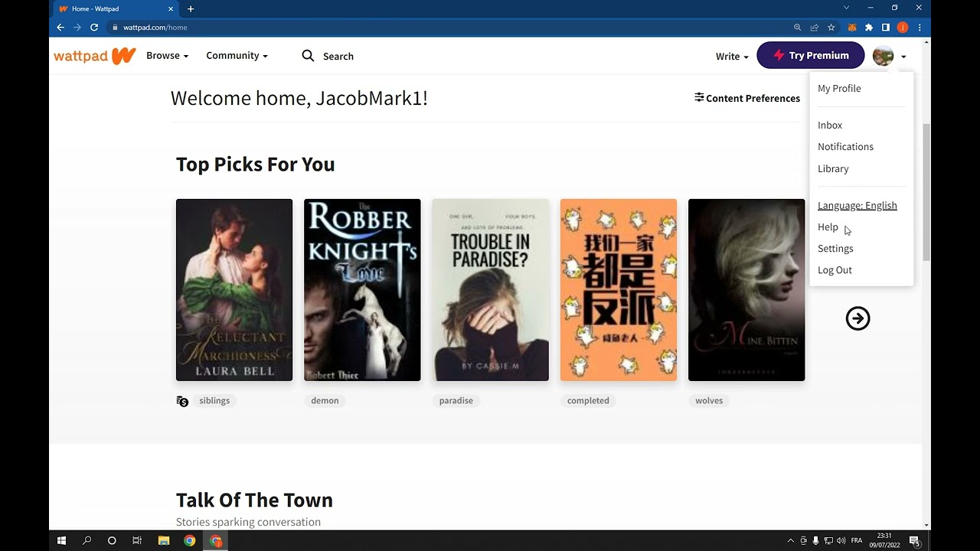This screenshot has width=980, height=551.
Task: Open the notification center icon
Action: click(916, 542)
